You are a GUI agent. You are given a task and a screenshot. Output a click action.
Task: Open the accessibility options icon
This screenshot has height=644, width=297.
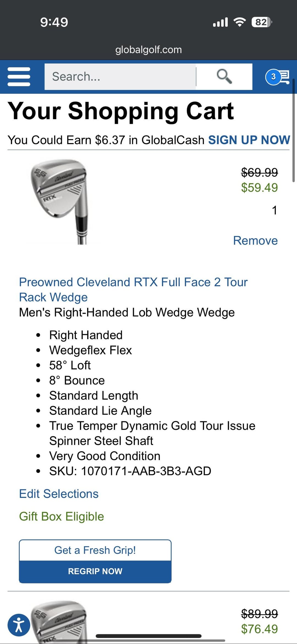click(x=19, y=625)
